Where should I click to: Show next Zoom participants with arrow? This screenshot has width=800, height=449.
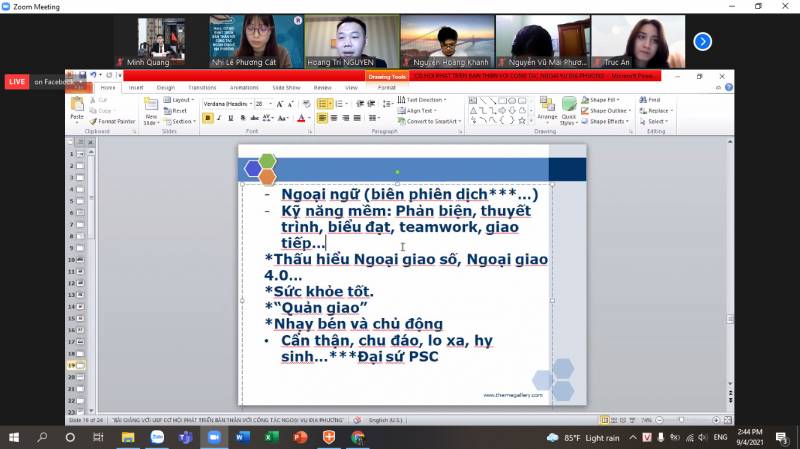coord(703,41)
